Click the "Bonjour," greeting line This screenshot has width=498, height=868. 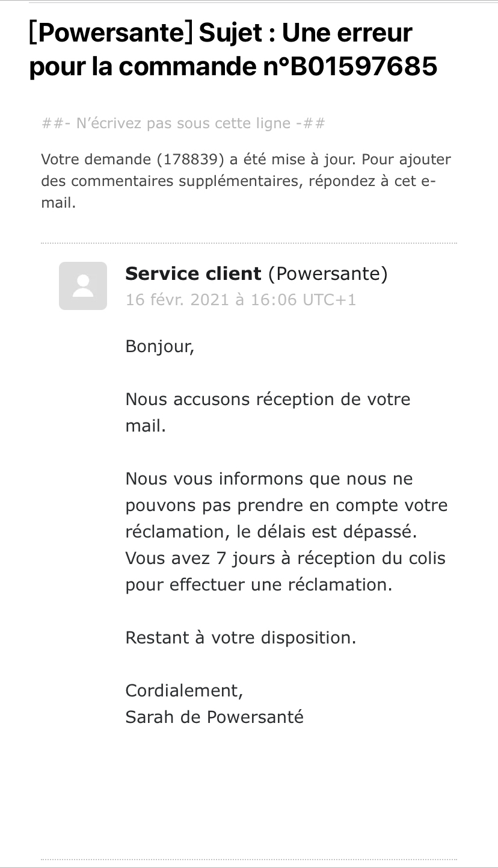click(x=160, y=347)
